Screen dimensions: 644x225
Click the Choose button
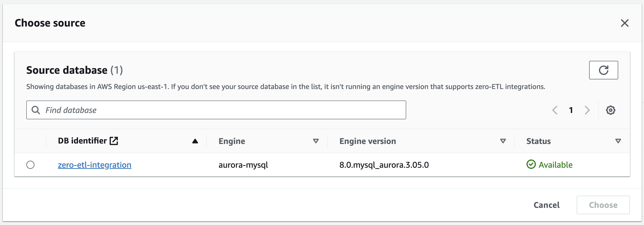pos(603,205)
